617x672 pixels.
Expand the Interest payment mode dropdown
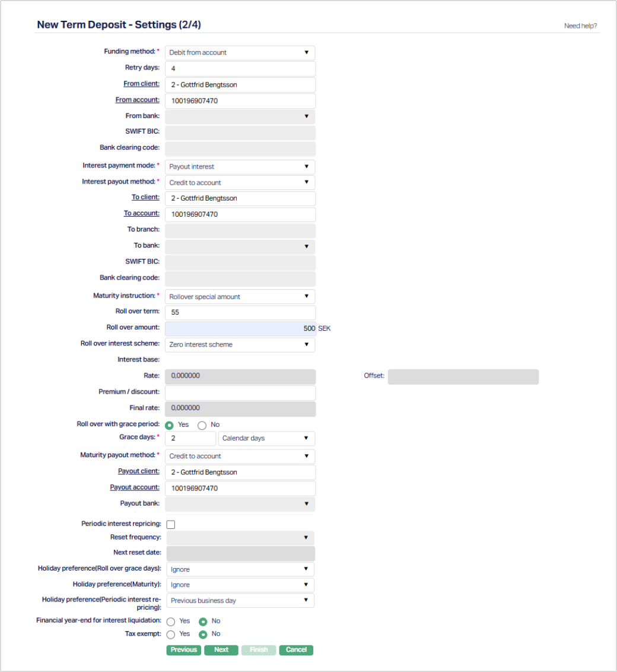coord(240,167)
